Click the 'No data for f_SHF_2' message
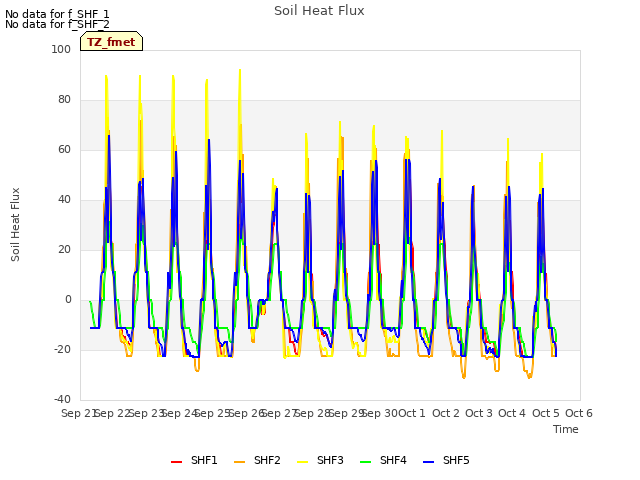This screenshot has height=480, width=640. click(x=57, y=24)
